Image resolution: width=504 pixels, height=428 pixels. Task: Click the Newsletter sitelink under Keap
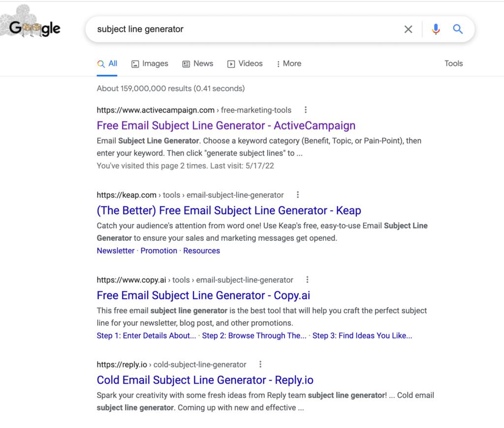click(x=115, y=250)
